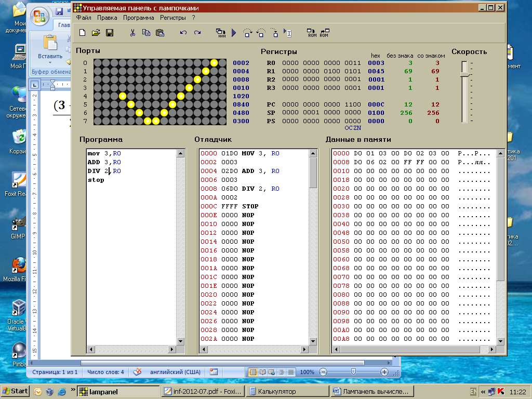
Task: Click the R1 hex value 0045
Action: pyautogui.click(x=376, y=71)
